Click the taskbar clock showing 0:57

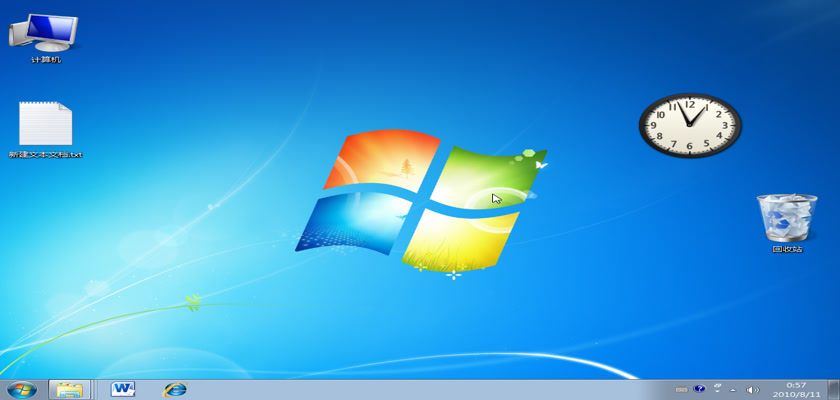click(x=796, y=384)
